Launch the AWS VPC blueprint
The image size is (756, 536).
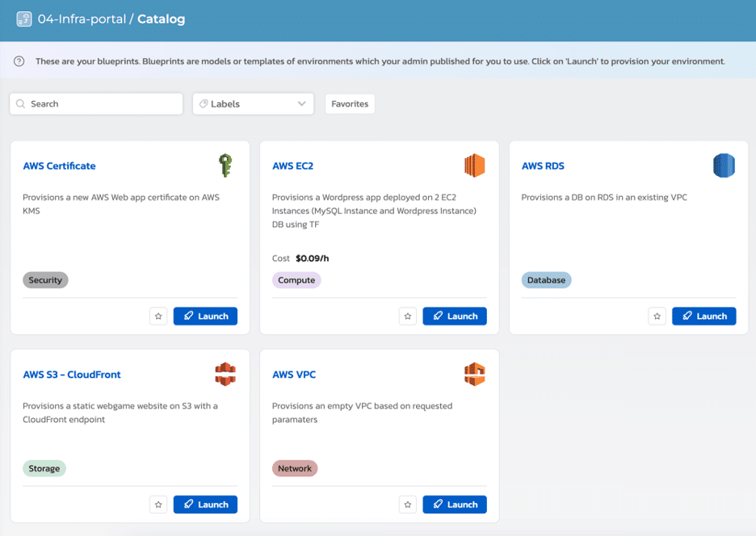[x=455, y=505]
